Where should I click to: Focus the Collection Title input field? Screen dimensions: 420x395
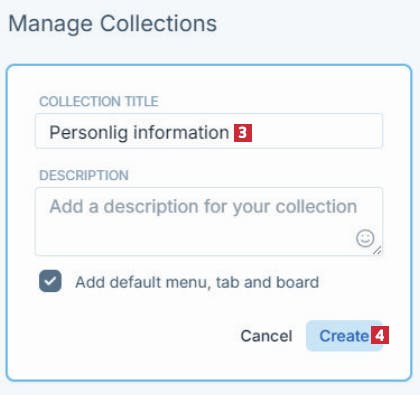click(209, 131)
